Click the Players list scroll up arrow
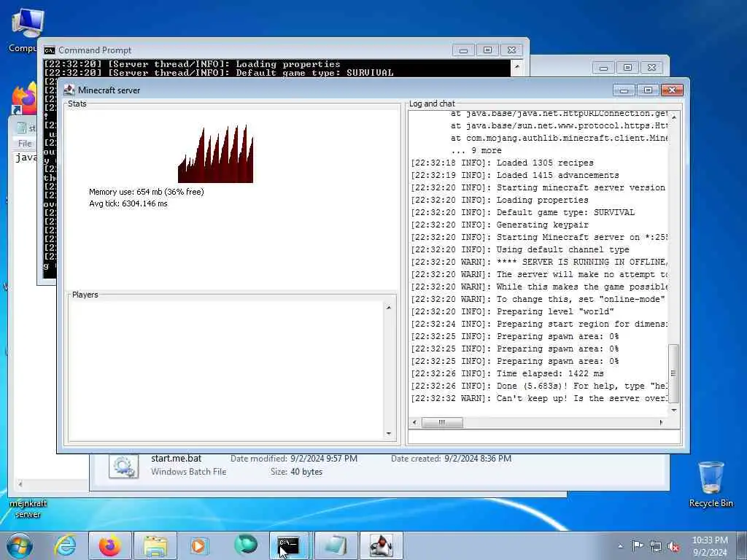The width and height of the screenshot is (747, 560). (x=389, y=308)
